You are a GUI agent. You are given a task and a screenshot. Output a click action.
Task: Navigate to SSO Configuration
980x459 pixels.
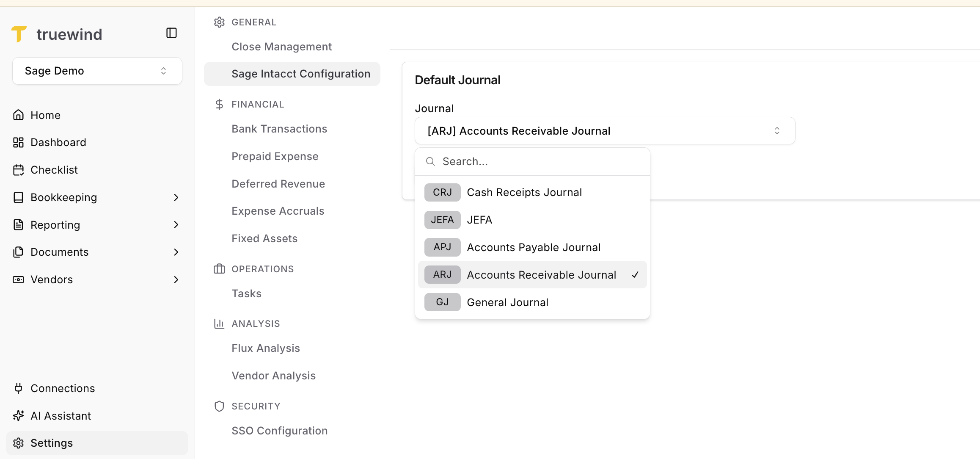tap(279, 431)
